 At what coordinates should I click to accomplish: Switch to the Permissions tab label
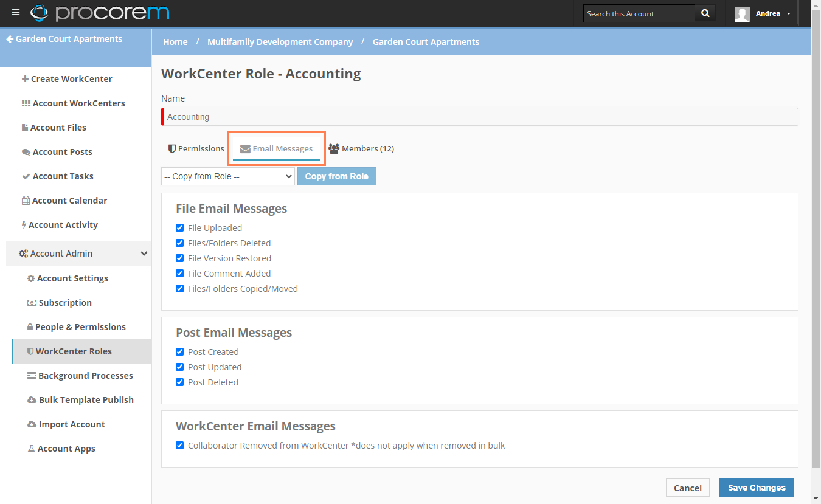click(201, 148)
